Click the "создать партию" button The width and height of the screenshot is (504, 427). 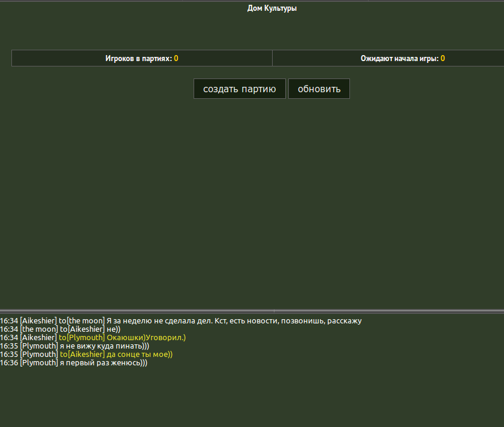click(239, 89)
